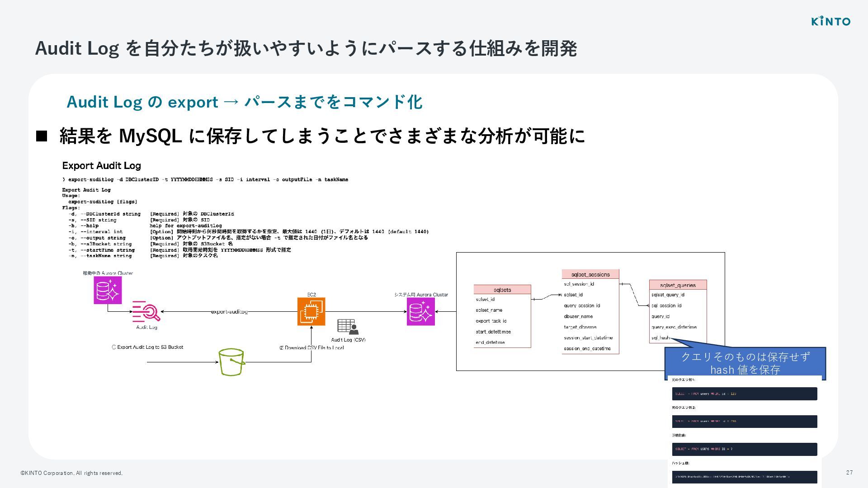This screenshot has height=488, width=868.
Task: Select the slide title about Audit Log parsing
Action: [306, 48]
